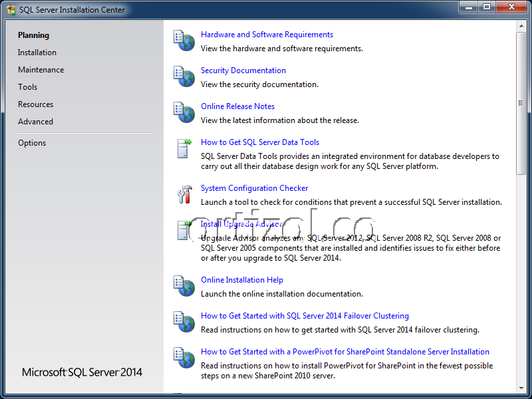Click the scrollbar up arrow
This screenshot has height=399, width=532.
coord(521,26)
